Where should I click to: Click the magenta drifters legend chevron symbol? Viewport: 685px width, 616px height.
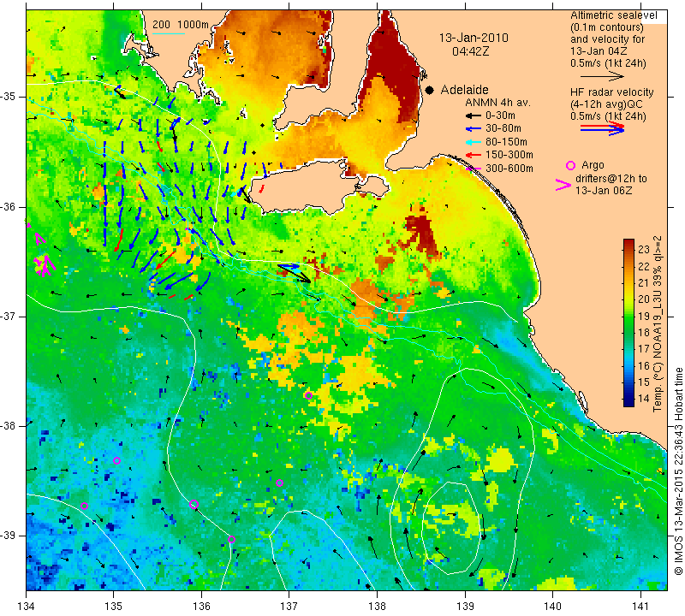tap(563, 185)
